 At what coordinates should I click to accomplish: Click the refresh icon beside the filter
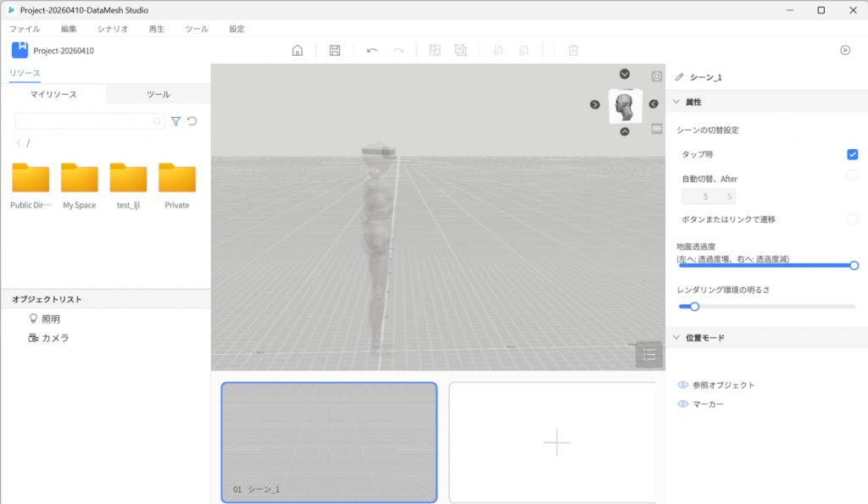pyautogui.click(x=192, y=121)
